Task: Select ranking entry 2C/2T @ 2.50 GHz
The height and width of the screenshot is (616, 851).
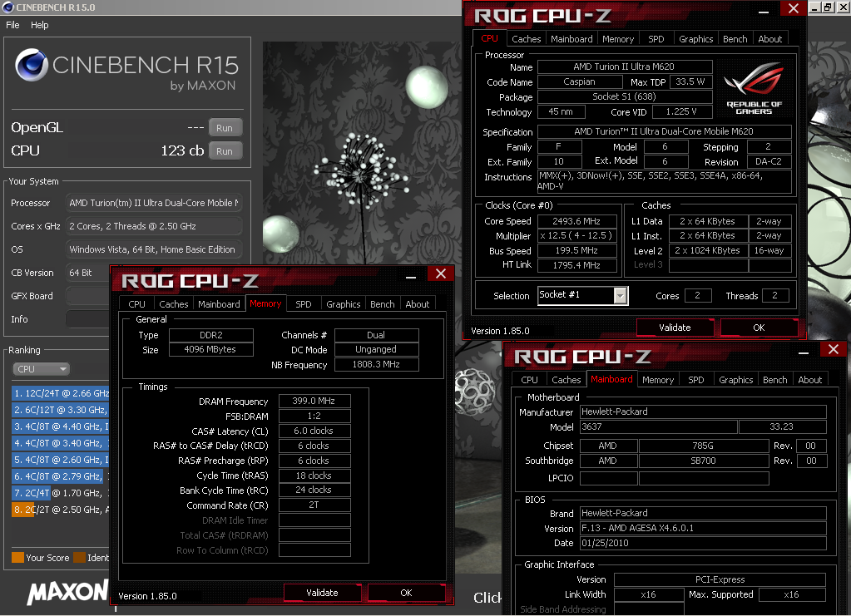Action: 61,510
